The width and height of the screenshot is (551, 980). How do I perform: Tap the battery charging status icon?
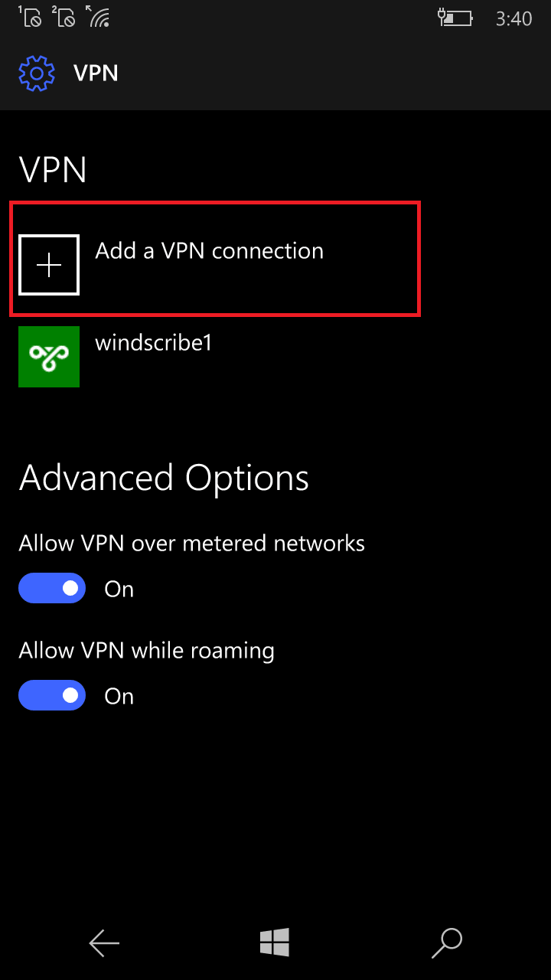click(x=455, y=18)
